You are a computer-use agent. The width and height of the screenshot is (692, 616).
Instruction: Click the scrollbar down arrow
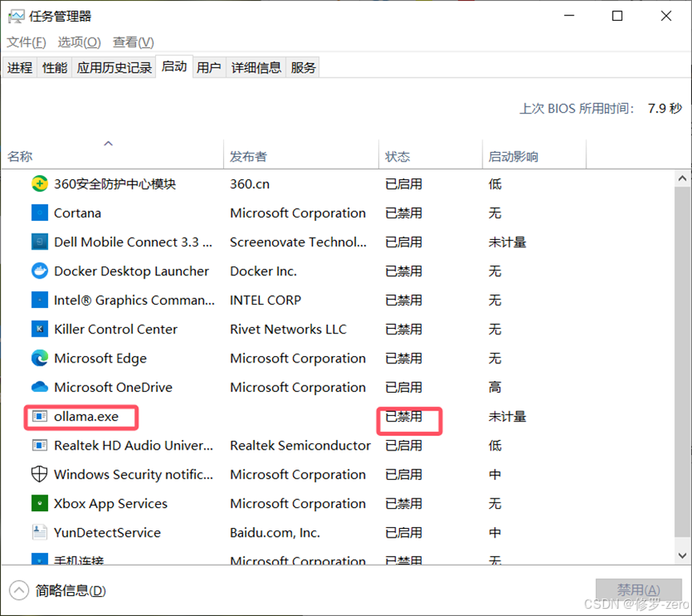point(682,555)
